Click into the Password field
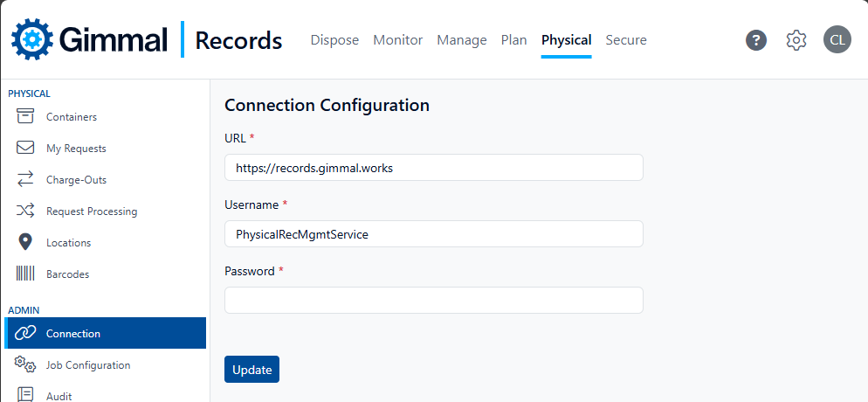The width and height of the screenshot is (868, 402). pyautogui.click(x=433, y=300)
